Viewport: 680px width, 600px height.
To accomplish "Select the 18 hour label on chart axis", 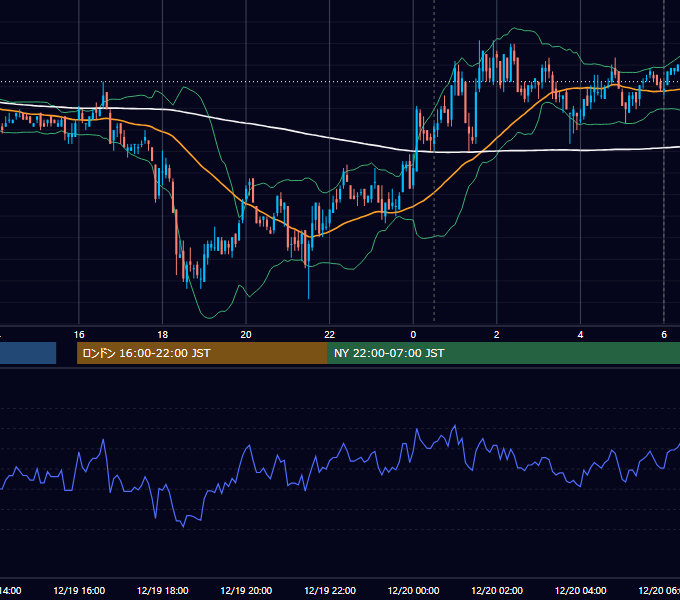I will click(162, 335).
